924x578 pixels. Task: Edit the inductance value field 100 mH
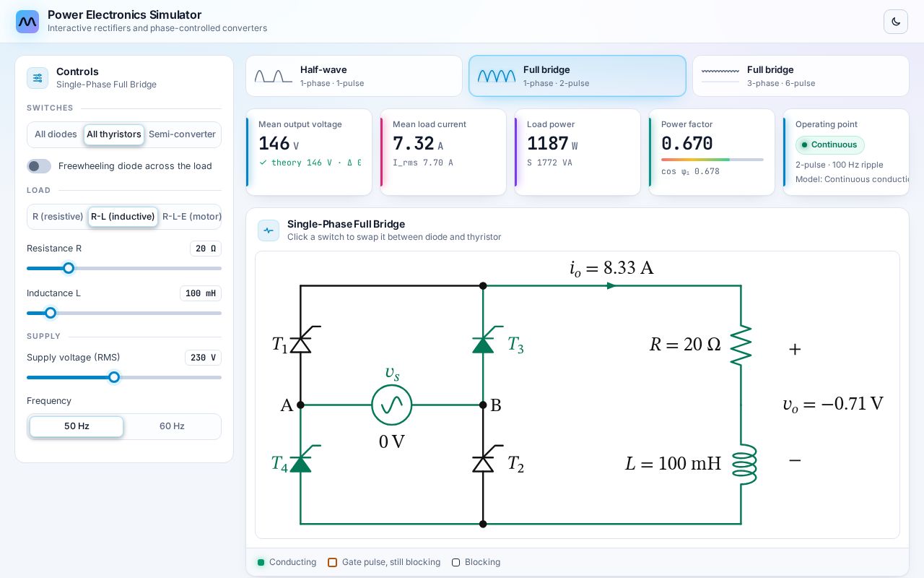coord(201,293)
